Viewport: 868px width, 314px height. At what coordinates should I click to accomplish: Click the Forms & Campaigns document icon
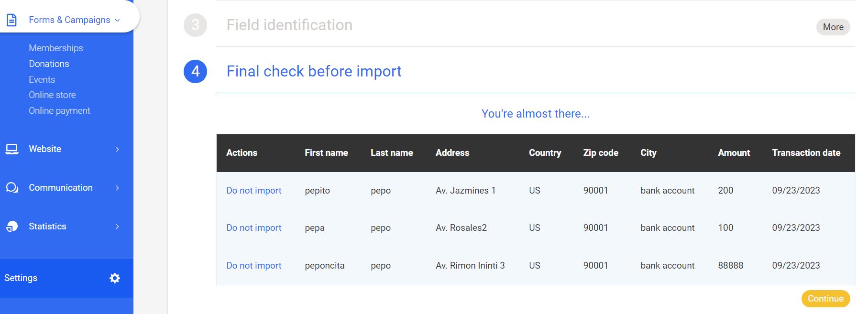click(11, 20)
